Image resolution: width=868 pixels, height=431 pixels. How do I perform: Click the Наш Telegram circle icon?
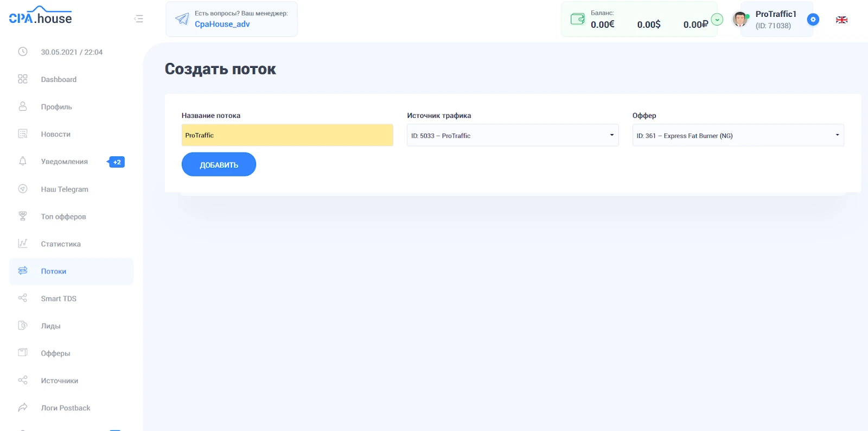point(23,189)
